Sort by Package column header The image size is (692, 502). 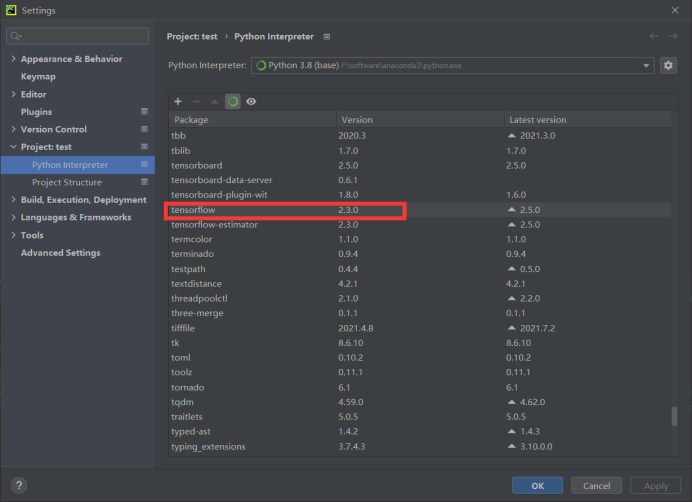point(252,120)
